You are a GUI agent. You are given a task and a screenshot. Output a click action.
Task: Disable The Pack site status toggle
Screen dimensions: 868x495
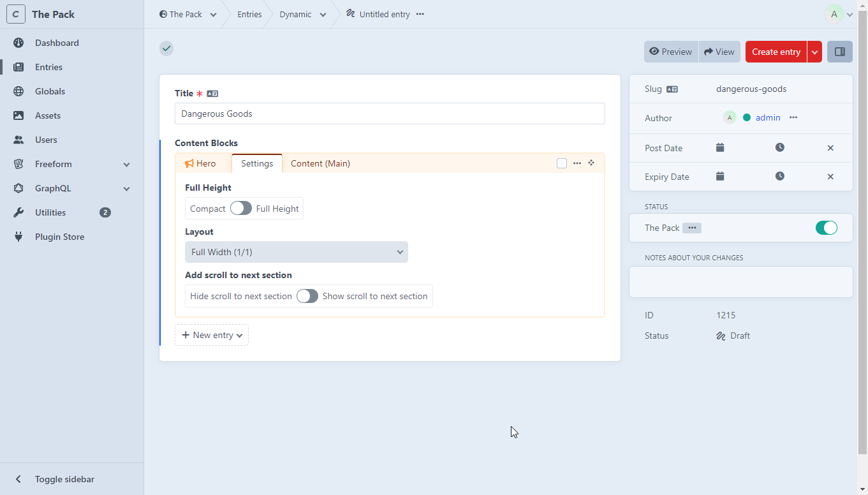click(x=826, y=228)
